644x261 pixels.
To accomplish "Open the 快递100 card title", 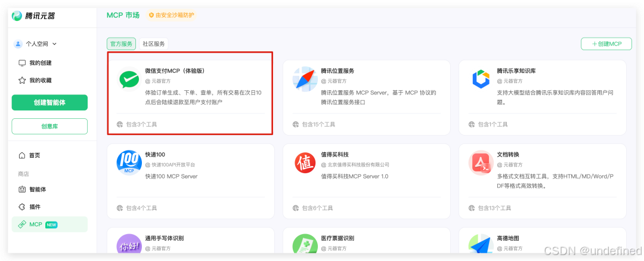I will (x=155, y=154).
